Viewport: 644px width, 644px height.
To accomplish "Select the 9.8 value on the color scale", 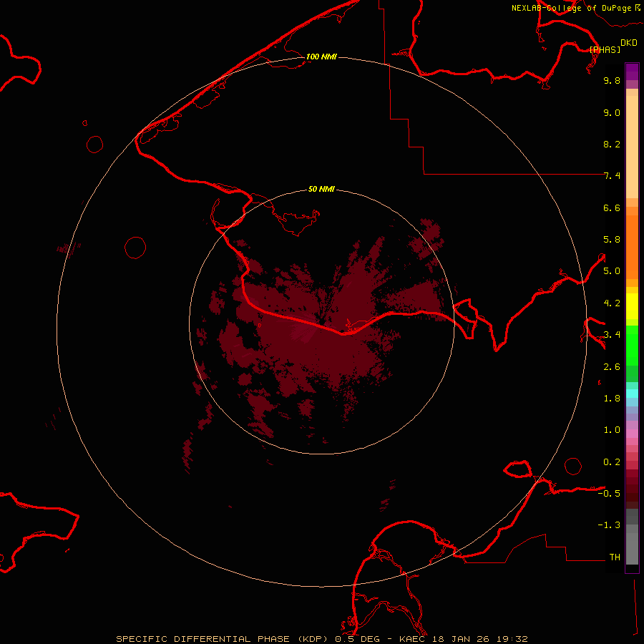I will (x=612, y=80).
